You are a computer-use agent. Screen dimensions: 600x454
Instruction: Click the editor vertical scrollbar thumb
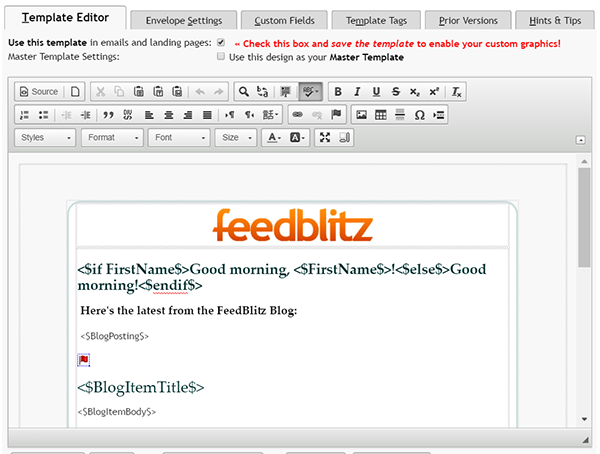584,217
